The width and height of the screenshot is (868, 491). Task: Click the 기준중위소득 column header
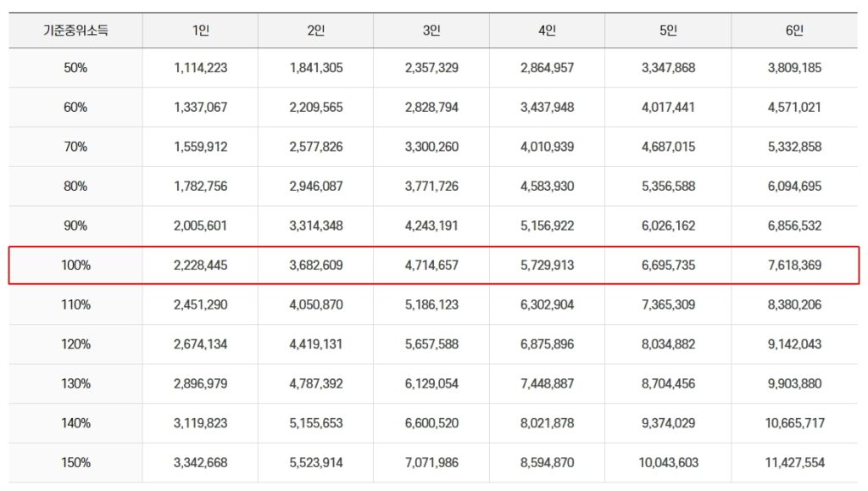pyautogui.click(x=75, y=31)
